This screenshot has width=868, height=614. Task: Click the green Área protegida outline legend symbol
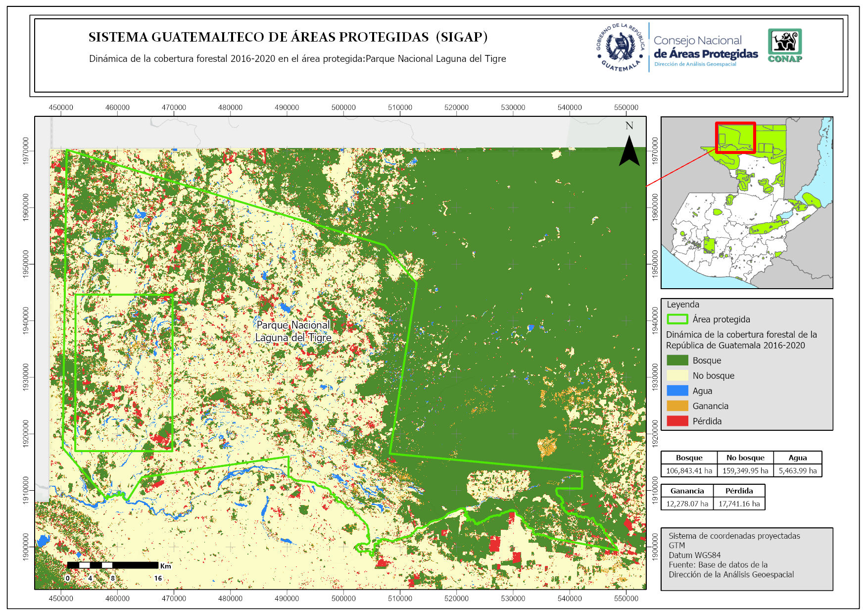677,319
